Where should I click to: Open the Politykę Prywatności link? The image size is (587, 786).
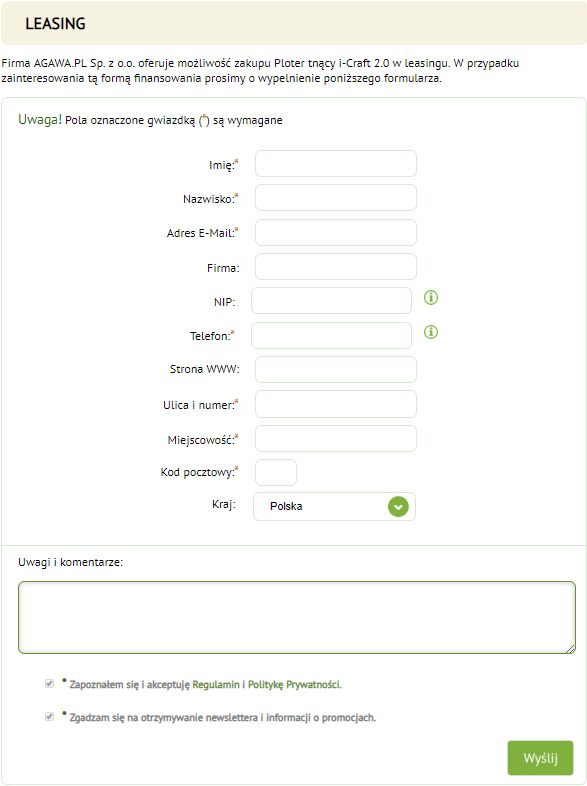(x=294, y=685)
